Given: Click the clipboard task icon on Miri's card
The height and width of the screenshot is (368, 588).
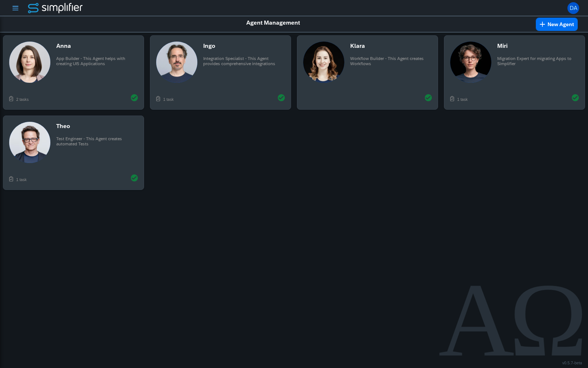Looking at the screenshot, I should tap(452, 99).
